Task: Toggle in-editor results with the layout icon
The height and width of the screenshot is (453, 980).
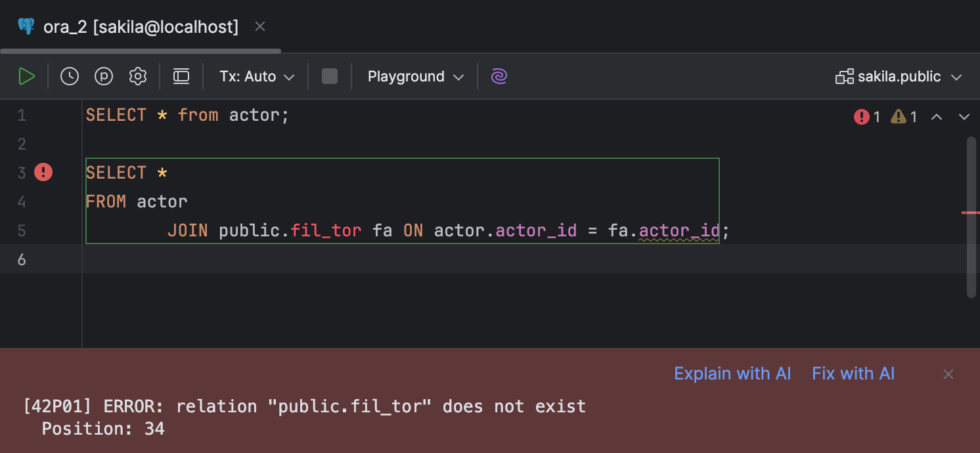Action: coord(181,76)
